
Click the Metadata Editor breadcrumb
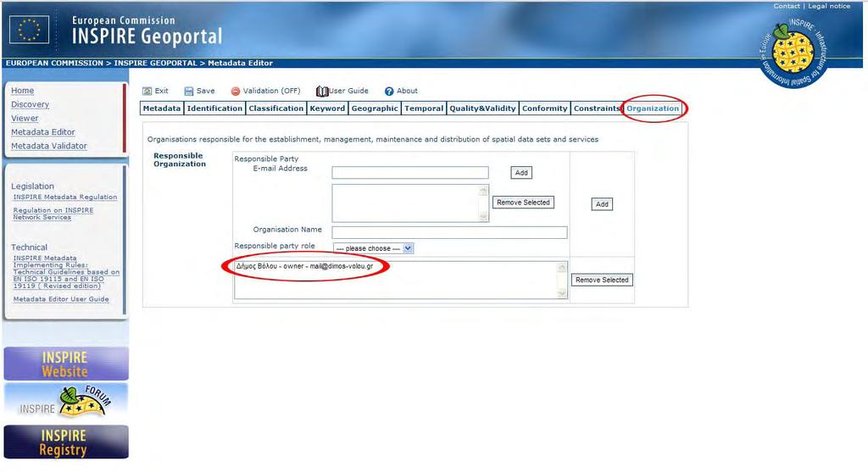tap(240, 63)
